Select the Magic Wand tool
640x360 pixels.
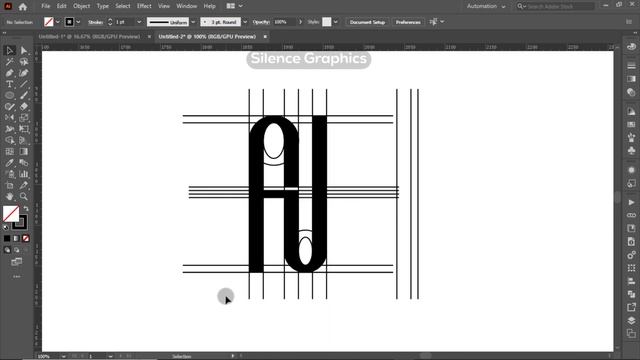pos(10,62)
